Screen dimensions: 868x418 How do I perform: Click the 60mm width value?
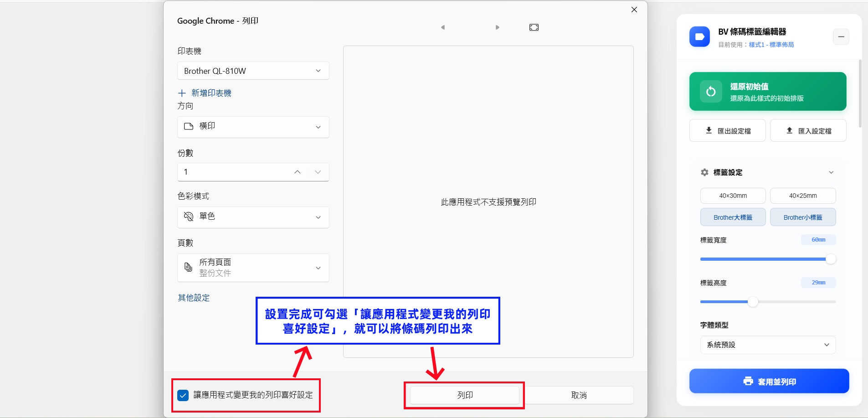pyautogui.click(x=818, y=240)
